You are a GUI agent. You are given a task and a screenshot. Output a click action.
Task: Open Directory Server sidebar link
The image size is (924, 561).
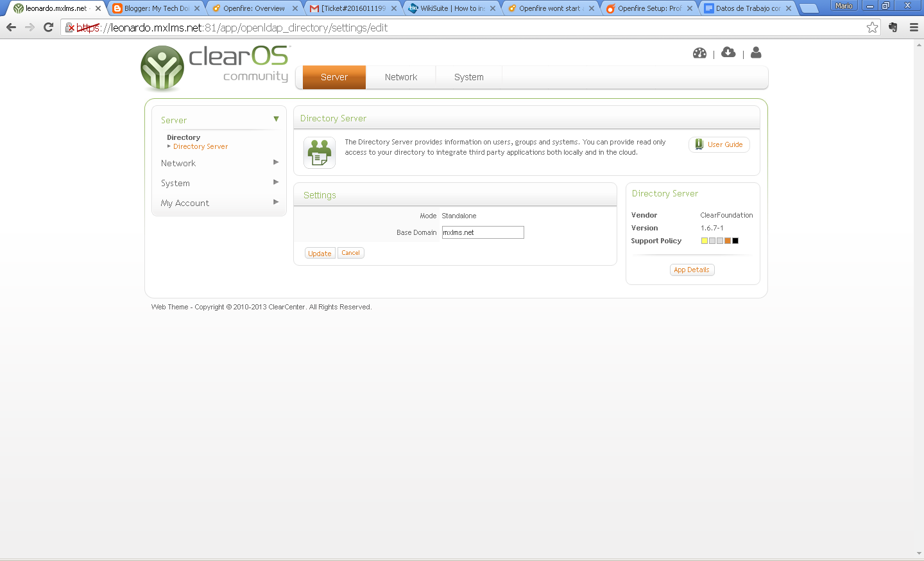(200, 146)
